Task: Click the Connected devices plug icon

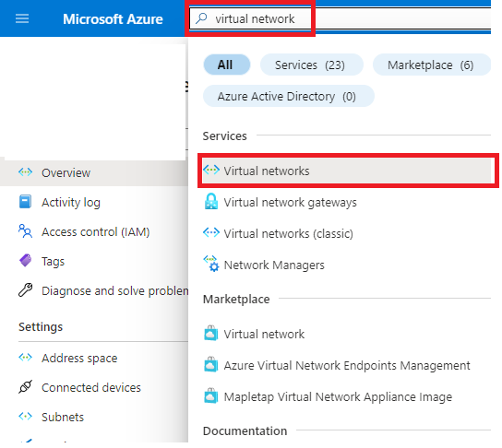Action: click(25, 387)
